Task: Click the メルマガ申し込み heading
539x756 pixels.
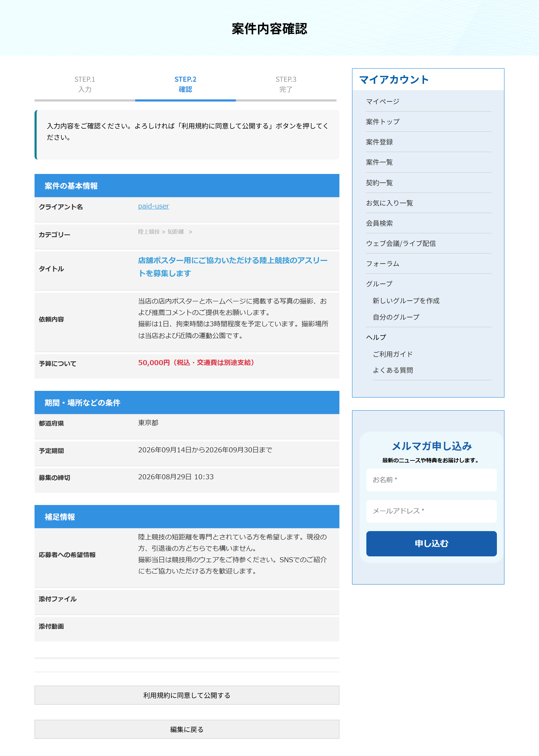Action: [431, 446]
